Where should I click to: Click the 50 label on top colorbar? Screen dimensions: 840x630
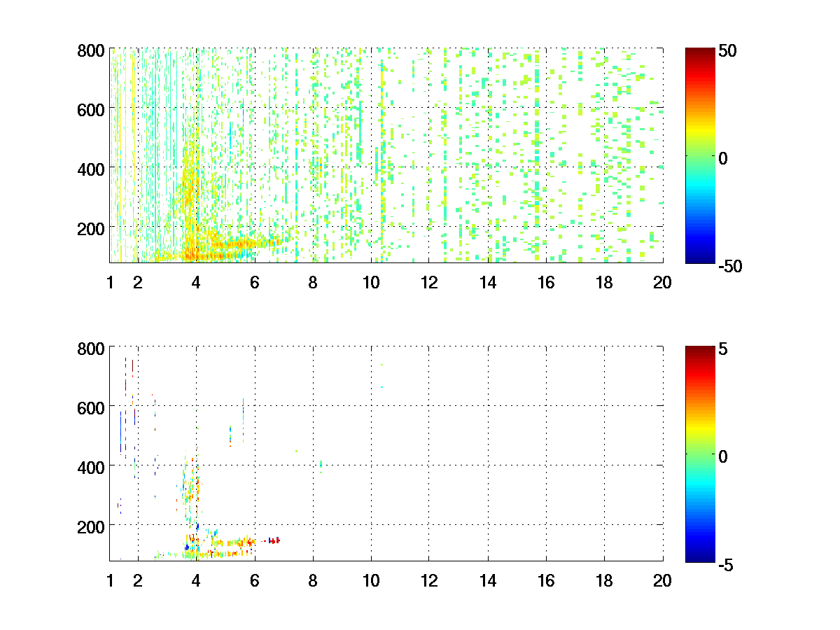(728, 51)
